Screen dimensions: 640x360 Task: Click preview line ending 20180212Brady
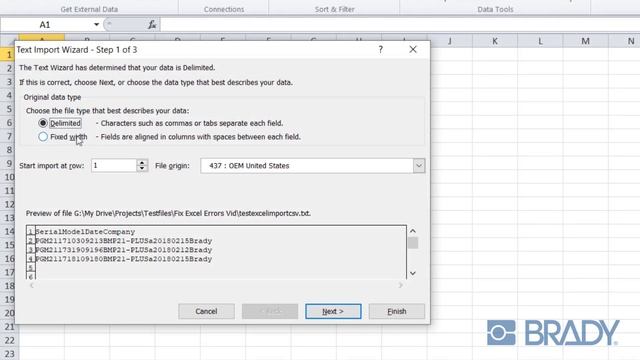click(x=124, y=250)
